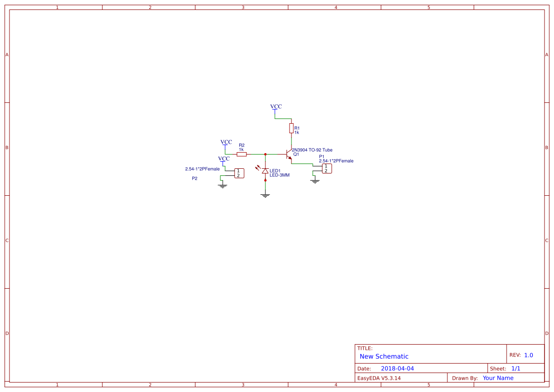Viewport: 554px width, 392px height.
Task: Click the 2N3904 TO-92 Tube label
Action: [x=312, y=150]
